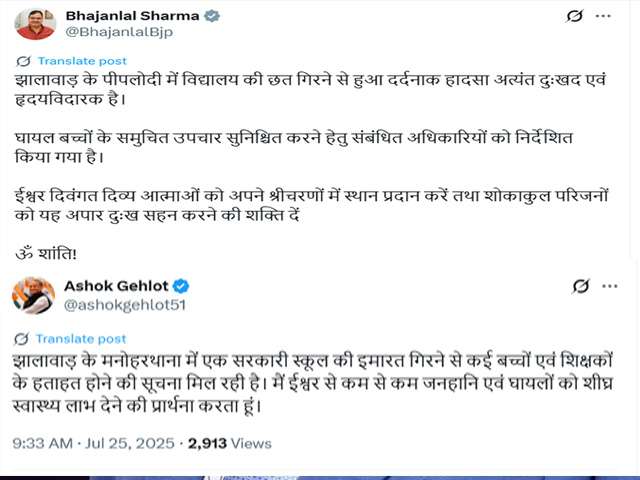Open the Ashok Gehlot display name link
Screen dimensions: 640x480
pos(116,286)
